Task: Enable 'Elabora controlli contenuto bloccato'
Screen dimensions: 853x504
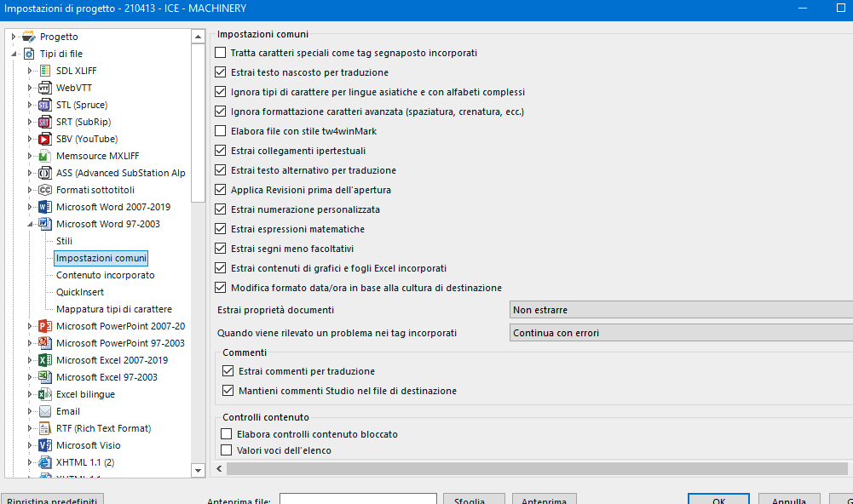Action: click(228, 433)
